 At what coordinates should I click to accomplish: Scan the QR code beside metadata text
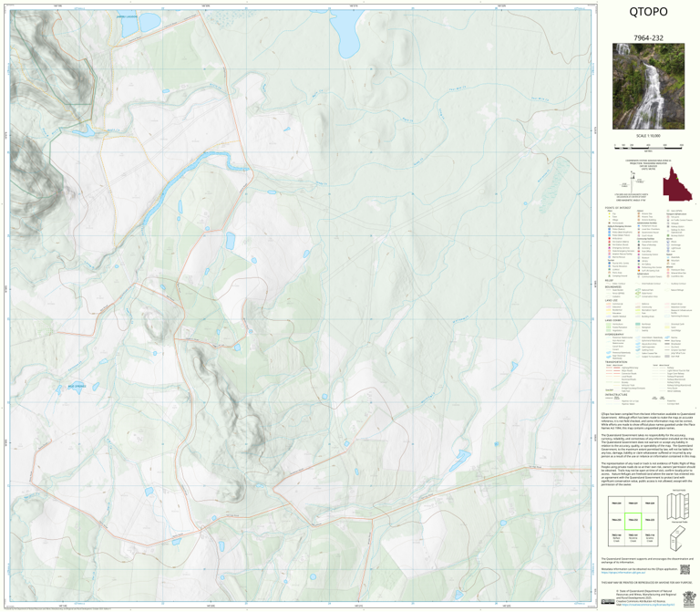685,569
